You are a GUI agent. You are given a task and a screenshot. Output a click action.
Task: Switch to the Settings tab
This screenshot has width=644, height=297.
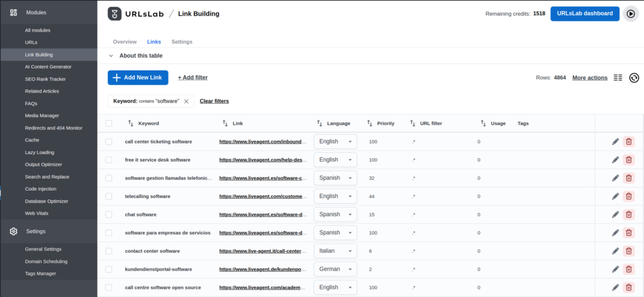182,42
